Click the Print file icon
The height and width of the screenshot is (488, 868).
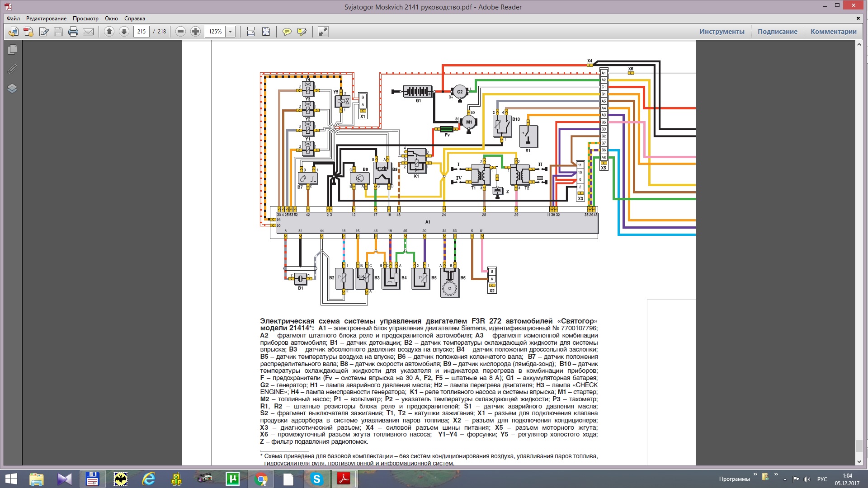[x=73, y=32]
